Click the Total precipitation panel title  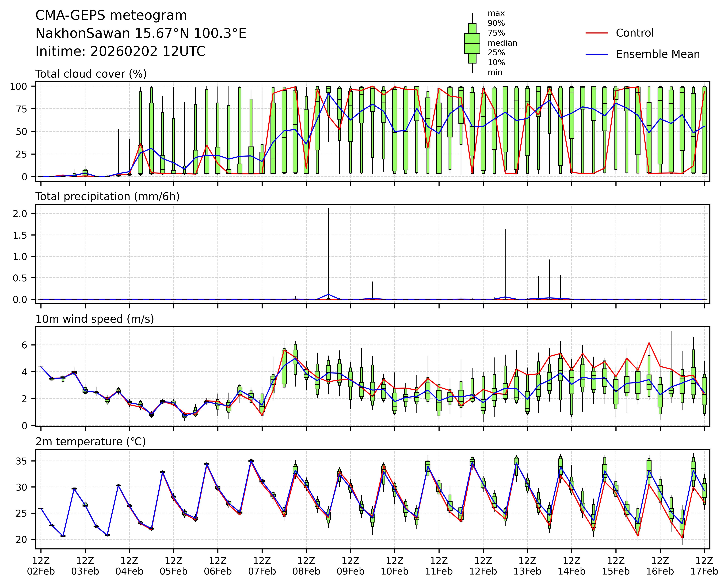point(107,196)
